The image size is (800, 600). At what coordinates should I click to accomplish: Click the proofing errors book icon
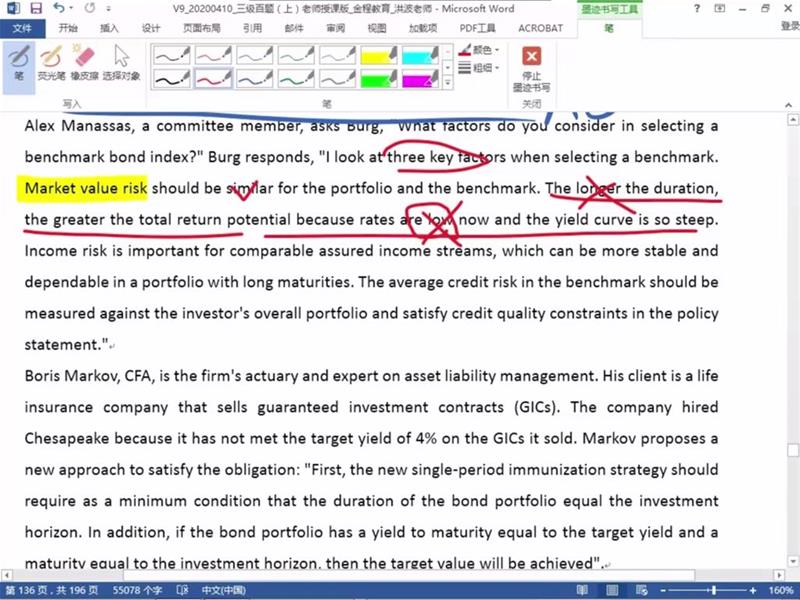tap(182, 590)
